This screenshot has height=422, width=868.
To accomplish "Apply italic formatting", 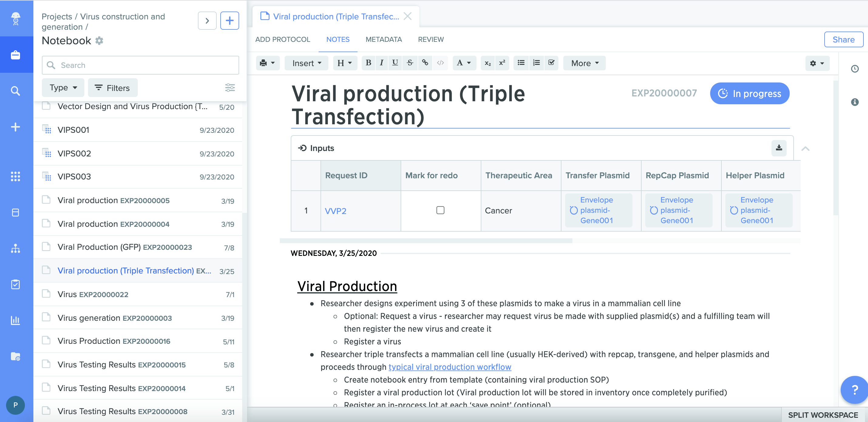I will [381, 63].
